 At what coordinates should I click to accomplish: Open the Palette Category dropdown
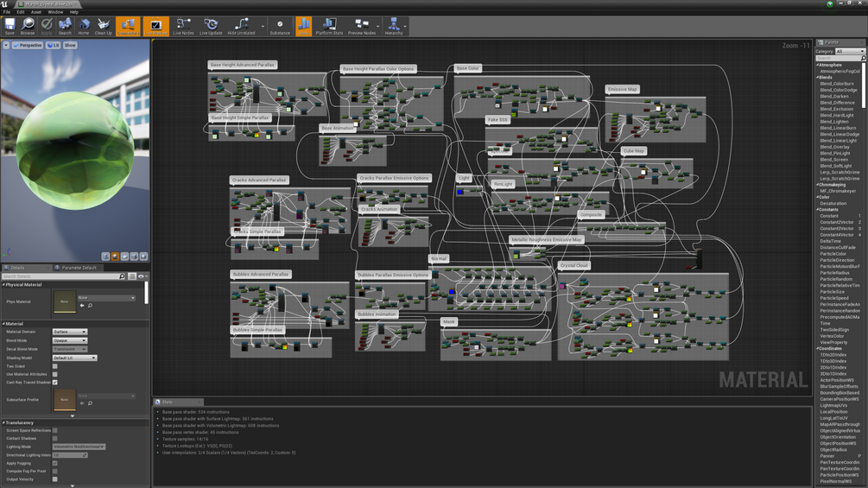pos(850,51)
